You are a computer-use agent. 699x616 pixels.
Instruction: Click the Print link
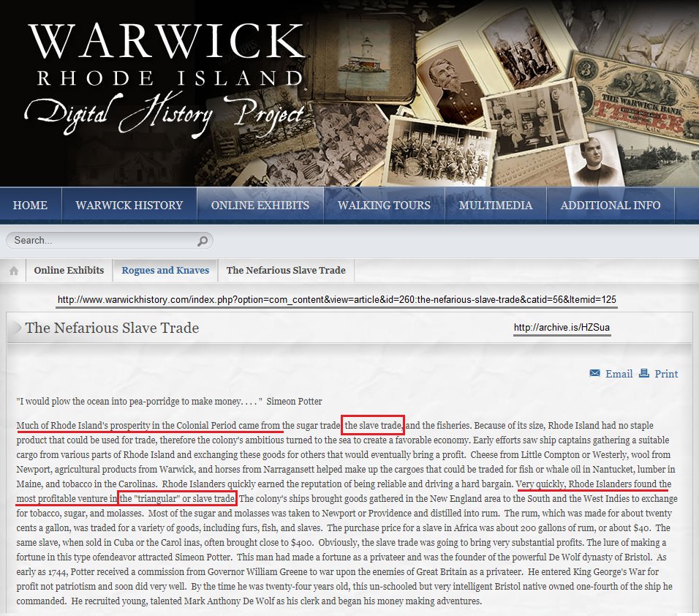pyautogui.click(x=666, y=374)
